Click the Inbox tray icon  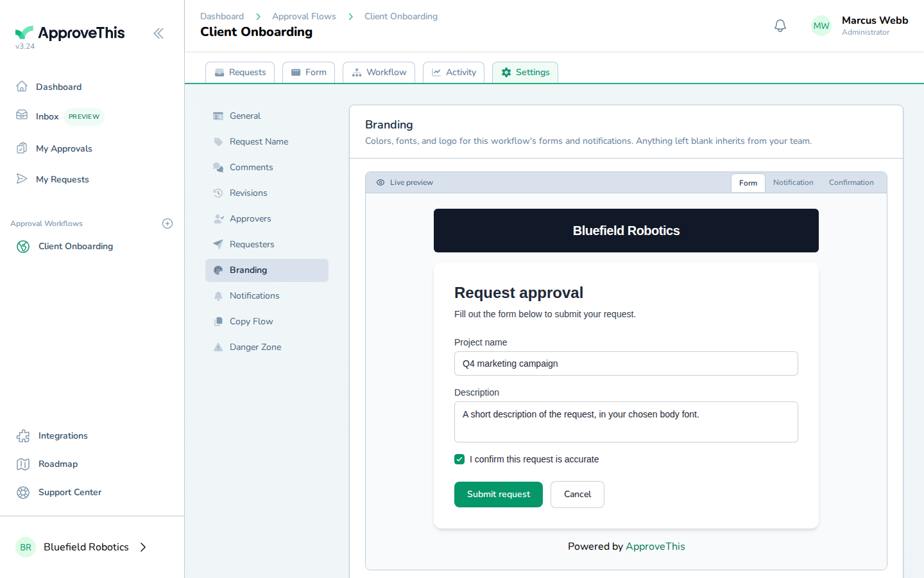pyautogui.click(x=22, y=115)
